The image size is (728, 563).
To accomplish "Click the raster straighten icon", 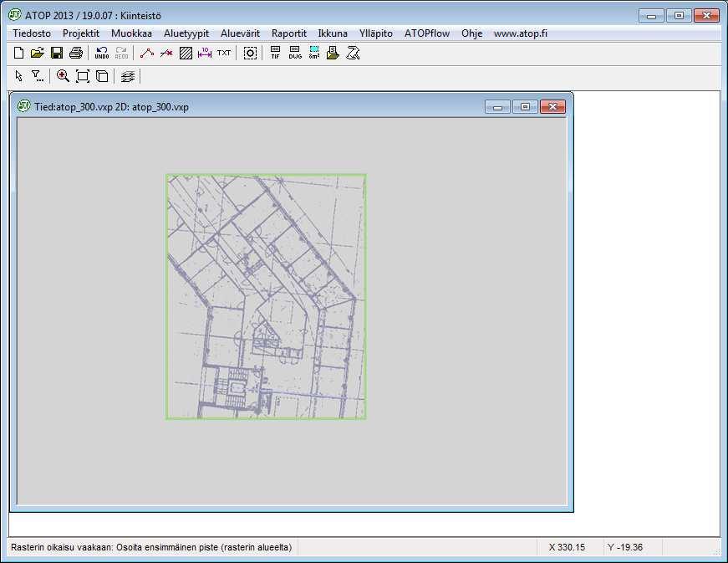I will pos(353,53).
